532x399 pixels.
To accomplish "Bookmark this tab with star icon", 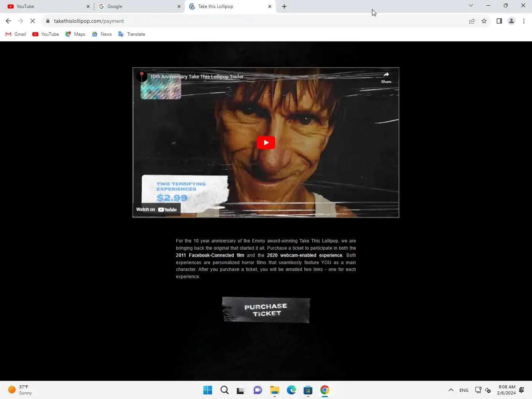I will [484, 21].
